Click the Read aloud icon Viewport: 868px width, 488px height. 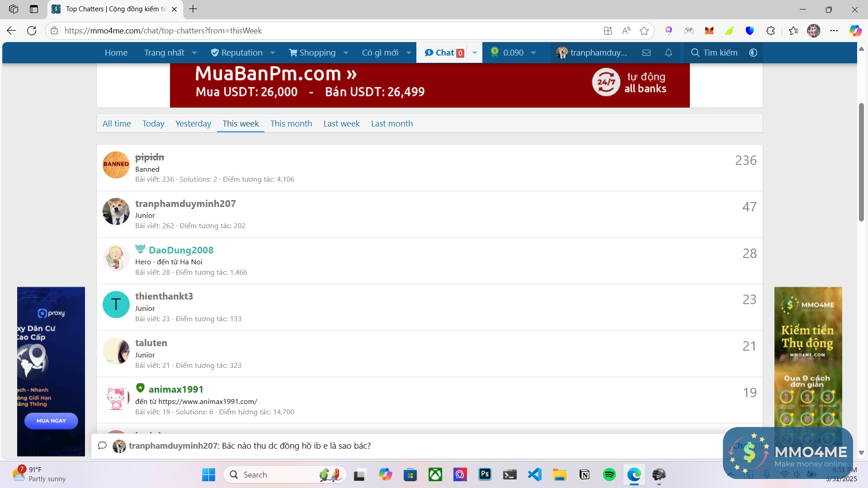tap(626, 31)
